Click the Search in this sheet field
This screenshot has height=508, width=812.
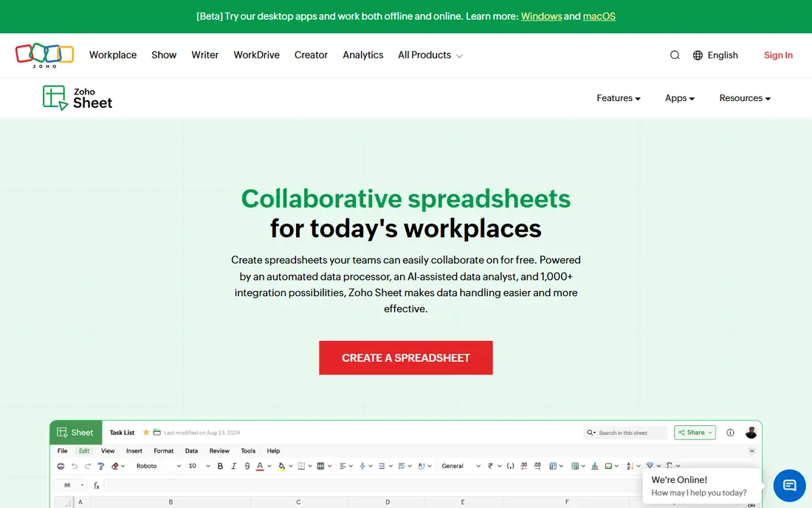click(625, 433)
